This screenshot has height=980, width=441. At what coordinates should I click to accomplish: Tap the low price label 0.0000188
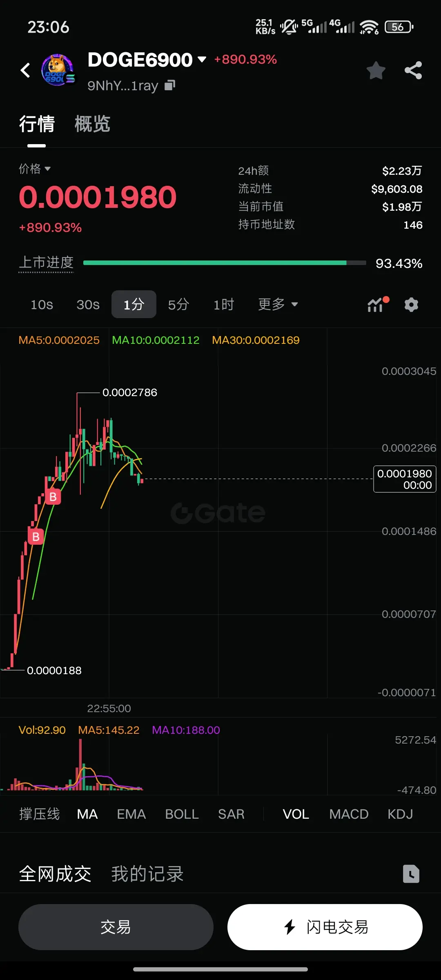point(54,670)
